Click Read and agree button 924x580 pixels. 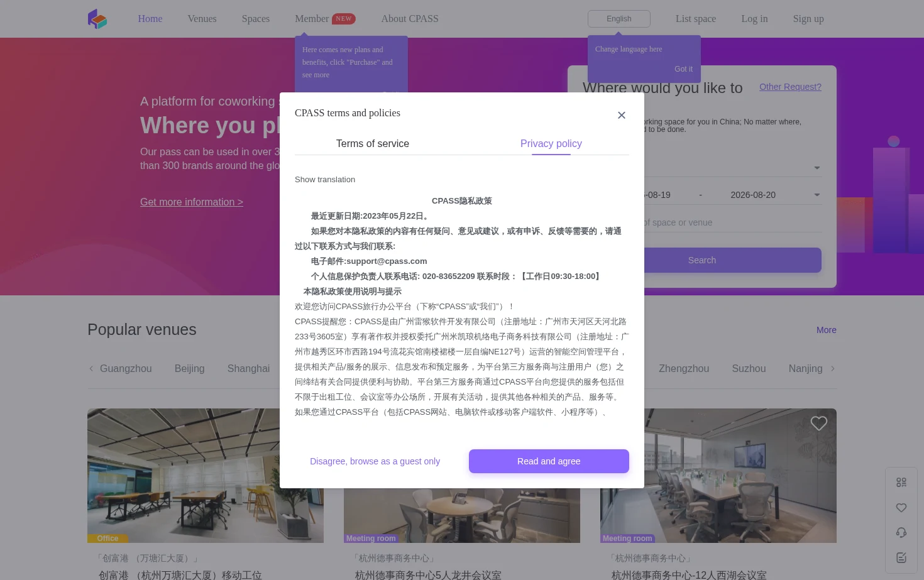549,461
